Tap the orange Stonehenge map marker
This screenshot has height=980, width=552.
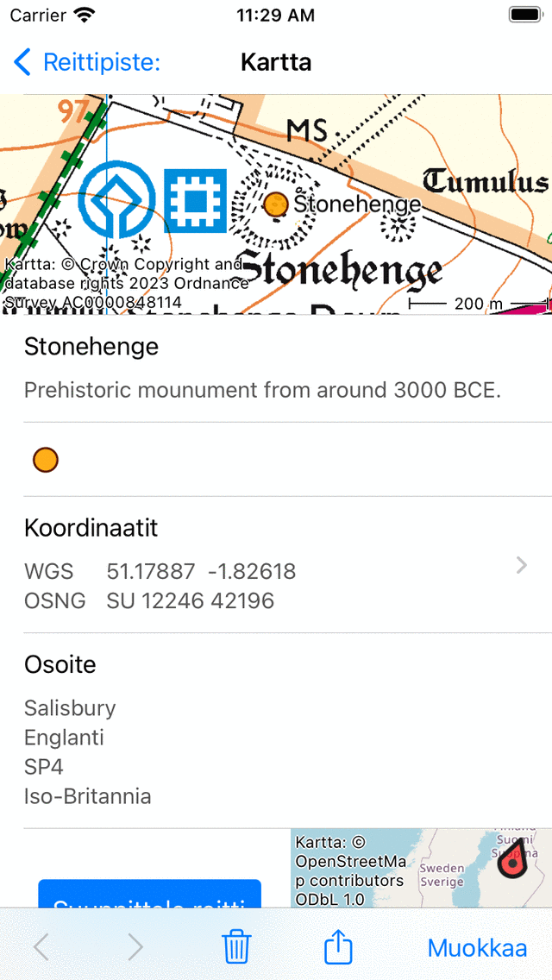tap(275, 204)
